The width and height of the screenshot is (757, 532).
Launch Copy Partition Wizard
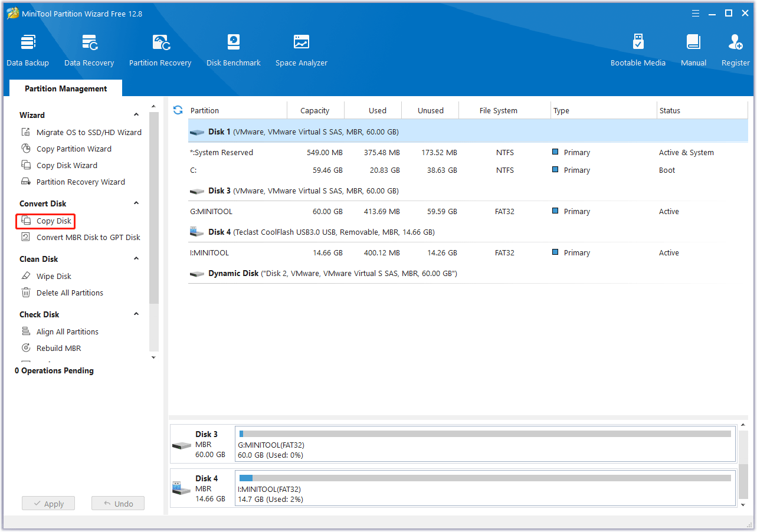click(x=74, y=149)
